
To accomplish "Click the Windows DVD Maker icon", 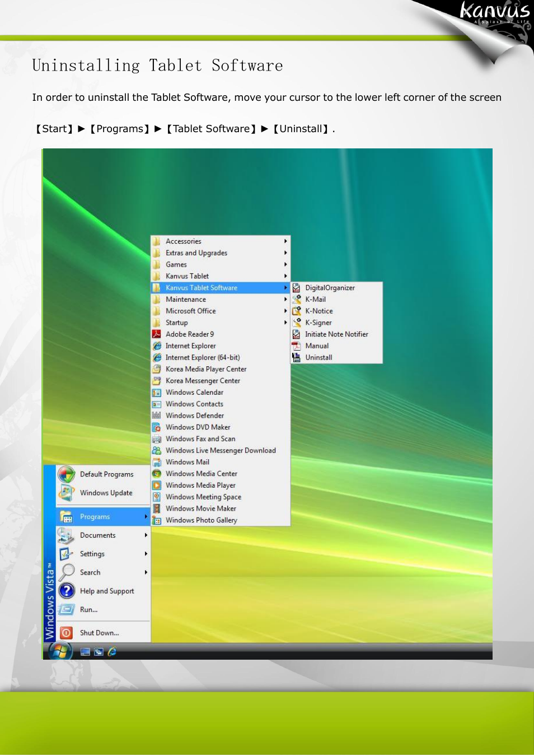I will 157,427.
